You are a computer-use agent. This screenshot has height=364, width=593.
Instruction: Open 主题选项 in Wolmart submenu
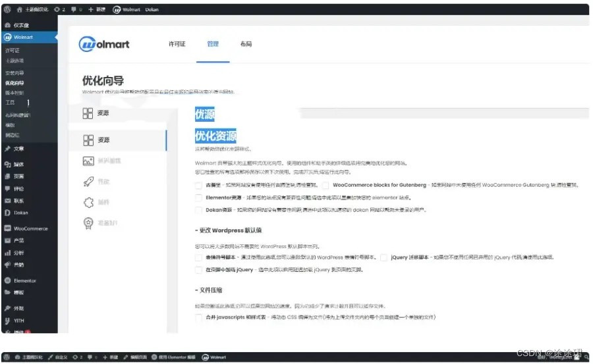pyautogui.click(x=14, y=61)
